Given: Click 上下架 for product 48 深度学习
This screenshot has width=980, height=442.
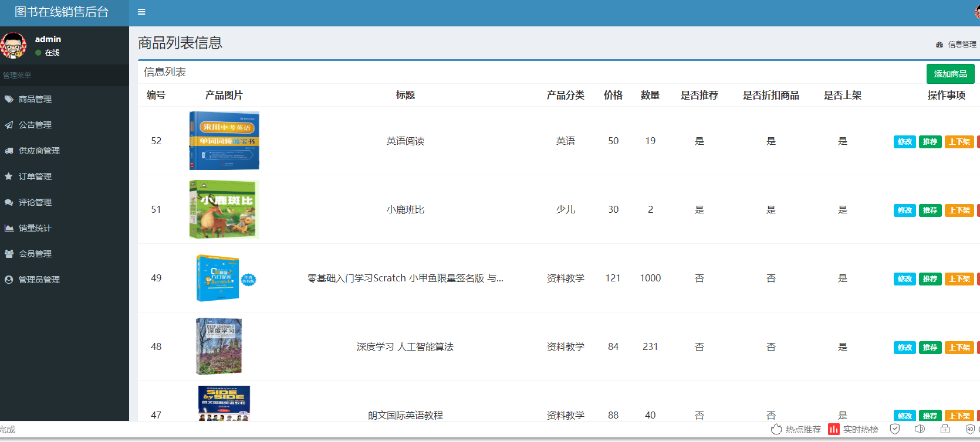Looking at the screenshot, I should (959, 348).
